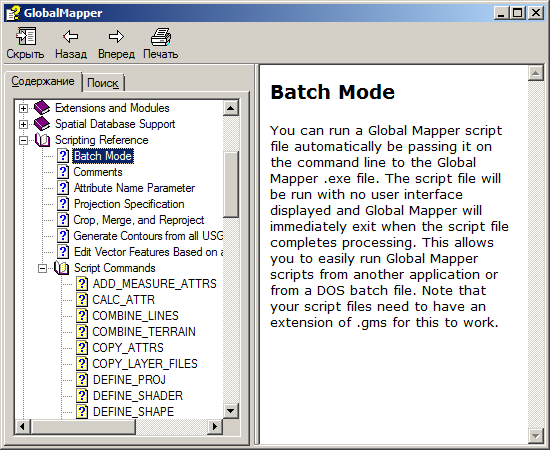Image resolution: width=550 pixels, height=450 pixels.
Task: Open Edit Vector Features Based on topic
Action: click(x=148, y=252)
